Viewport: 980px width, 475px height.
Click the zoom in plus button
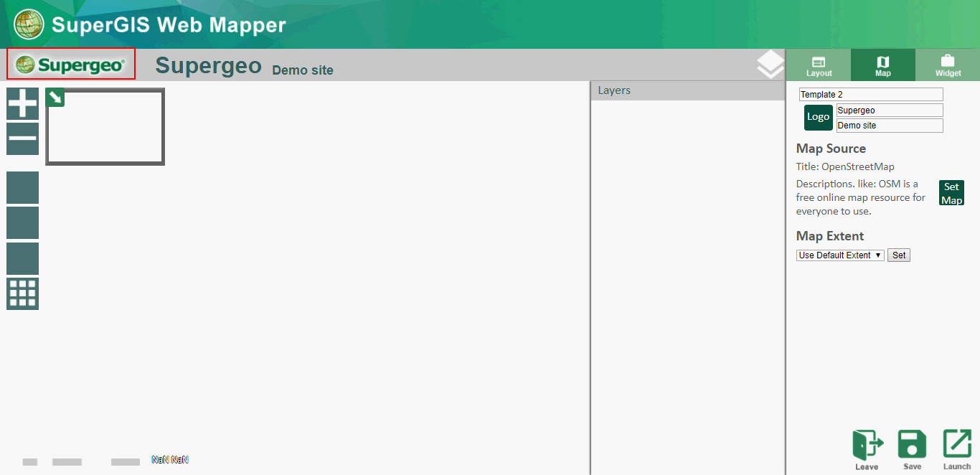point(22,103)
